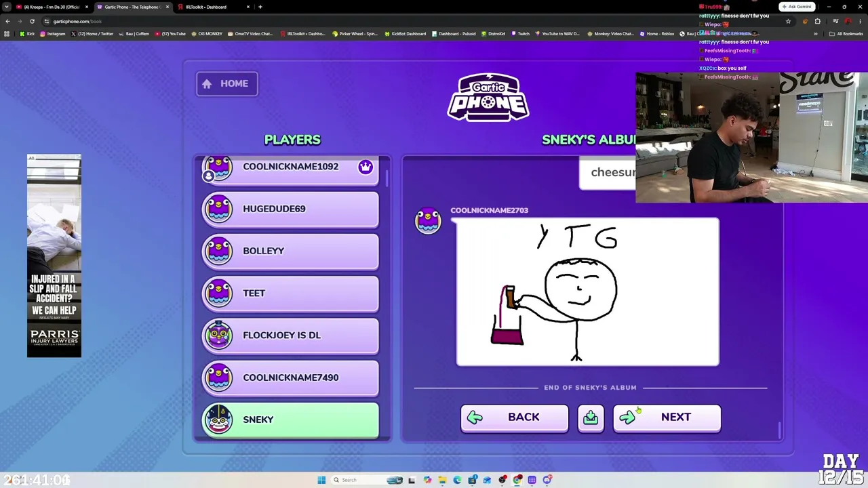The width and height of the screenshot is (868, 488).
Task: Select player FLOCKJOEY IS DL
Action: pyautogui.click(x=290, y=335)
